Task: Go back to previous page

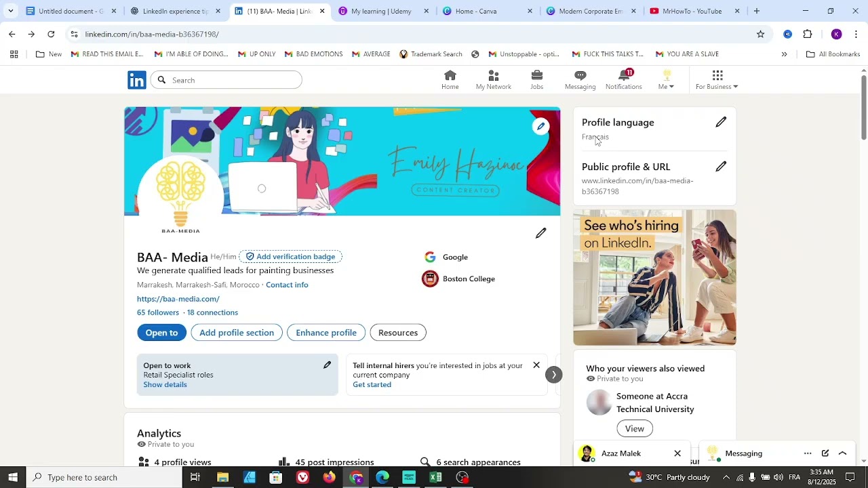Action: tap(12, 34)
